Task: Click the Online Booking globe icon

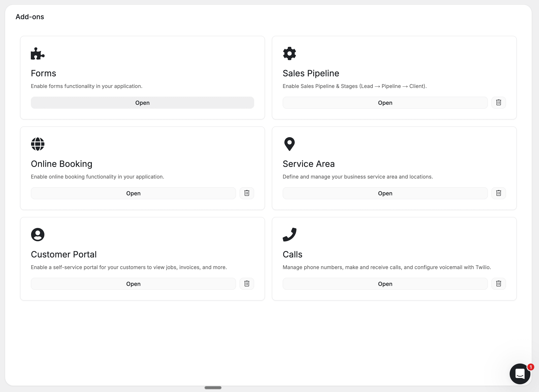Action: tap(38, 144)
